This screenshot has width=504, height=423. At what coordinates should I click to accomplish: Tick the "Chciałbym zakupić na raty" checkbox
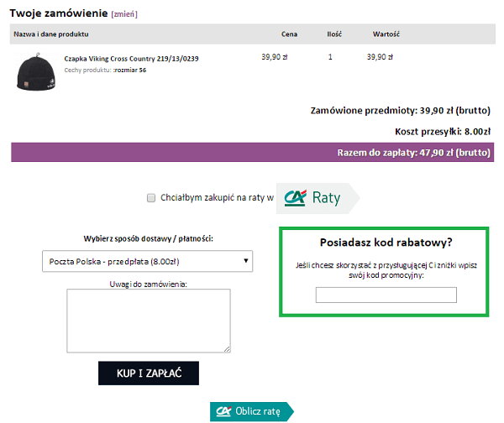pyautogui.click(x=151, y=198)
